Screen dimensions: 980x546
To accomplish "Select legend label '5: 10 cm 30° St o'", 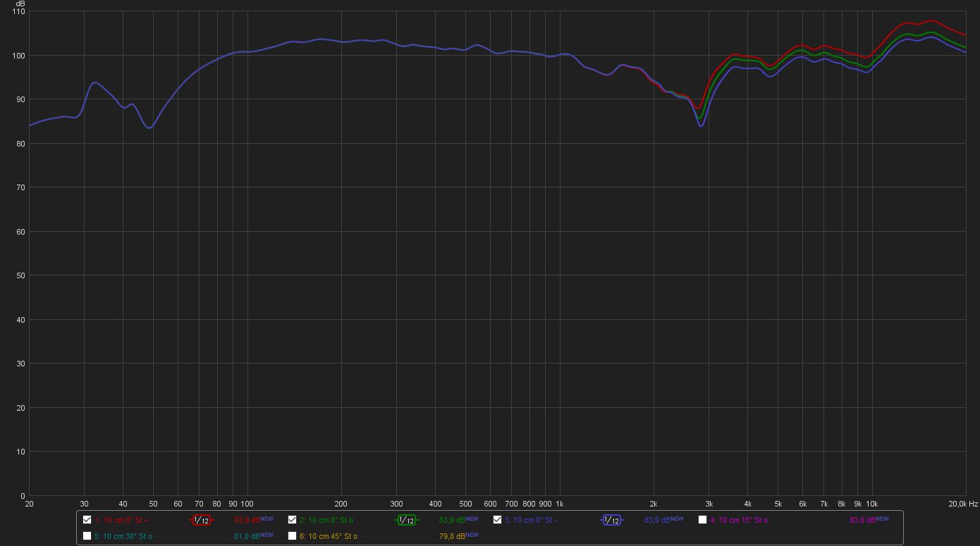I will point(123,537).
